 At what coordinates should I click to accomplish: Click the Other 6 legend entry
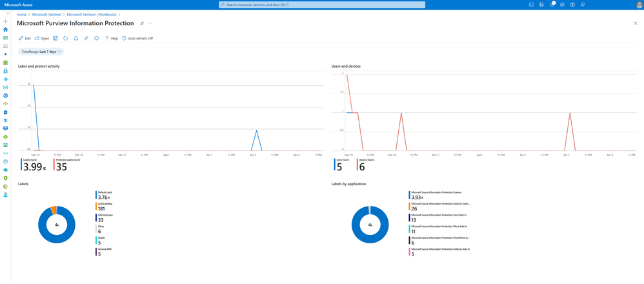click(x=101, y=229)
